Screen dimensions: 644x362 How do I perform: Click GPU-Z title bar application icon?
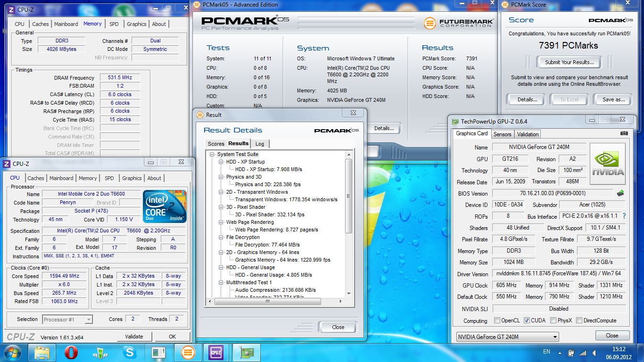pos(455,121)
